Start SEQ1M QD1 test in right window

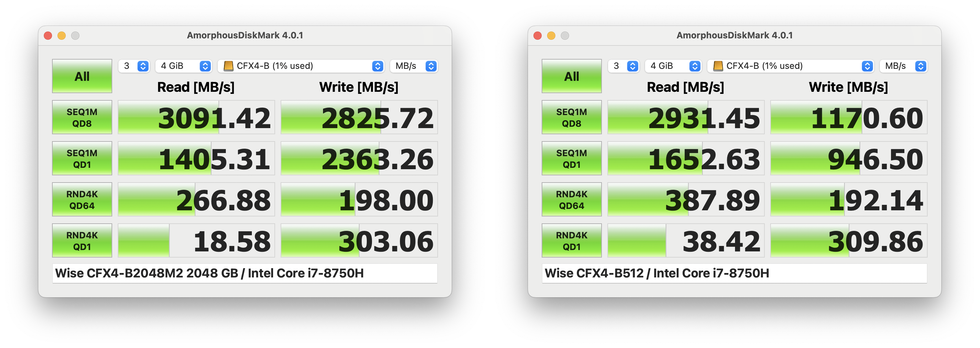point(571,158)
